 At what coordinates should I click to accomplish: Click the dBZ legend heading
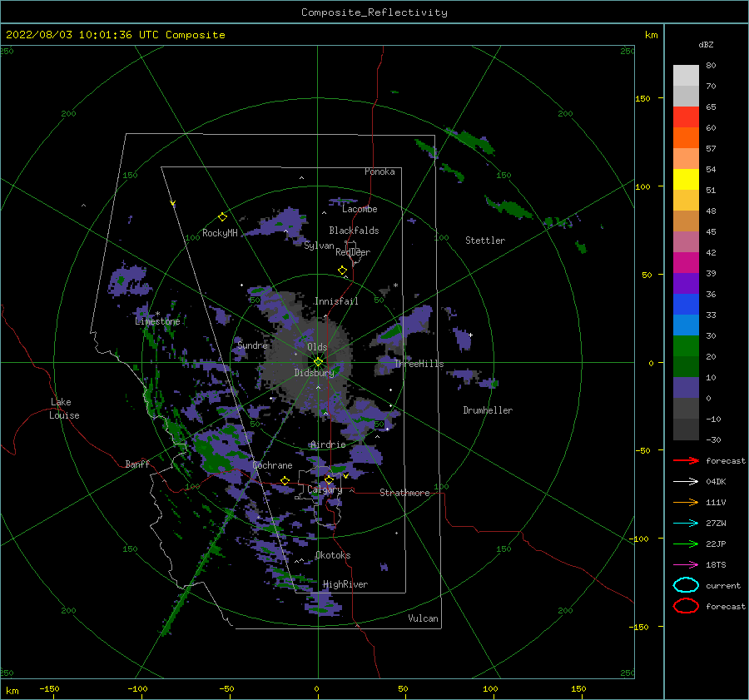(706, 44)
